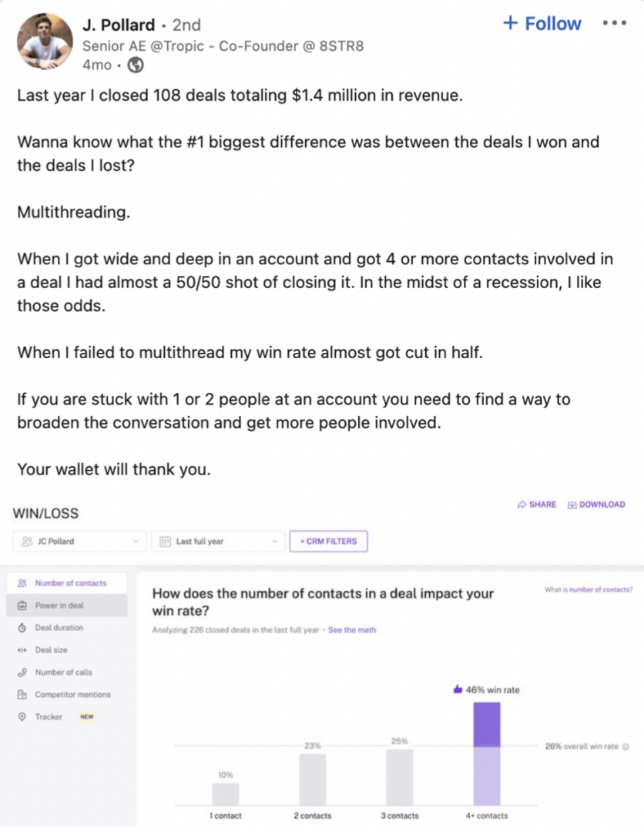Click the Download icon for the report
Image resolution: width=644 pixels, height=832 pixels.
click(x=572, y=505)
